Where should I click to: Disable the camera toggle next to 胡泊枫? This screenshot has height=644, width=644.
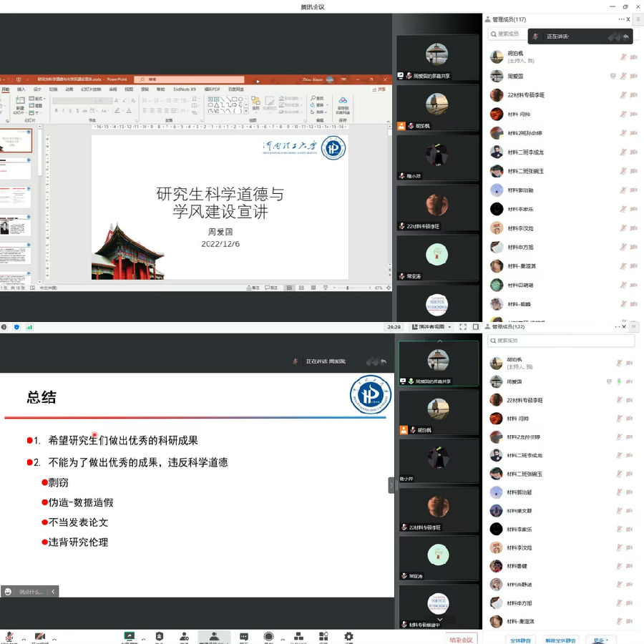pyautogui.click(x=632, y=57)
